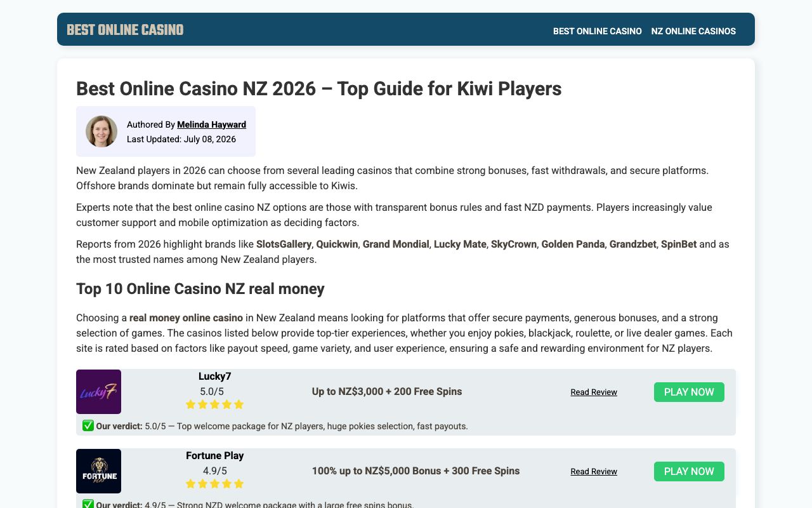Open the Best Online Casino site logo
Image resolution: width=812 pixels, height=508 pixels.
tap(125, 30)
